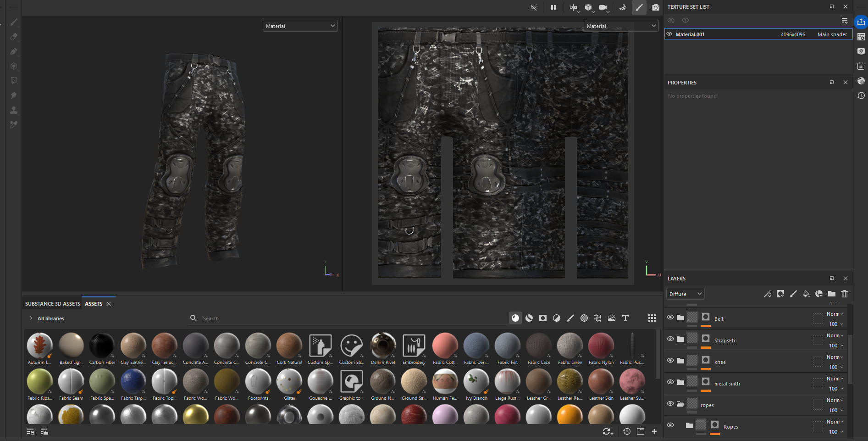Hide the metal smth layer
The height and width of the screenshot is (441, 868).
[x=670, y=382]
